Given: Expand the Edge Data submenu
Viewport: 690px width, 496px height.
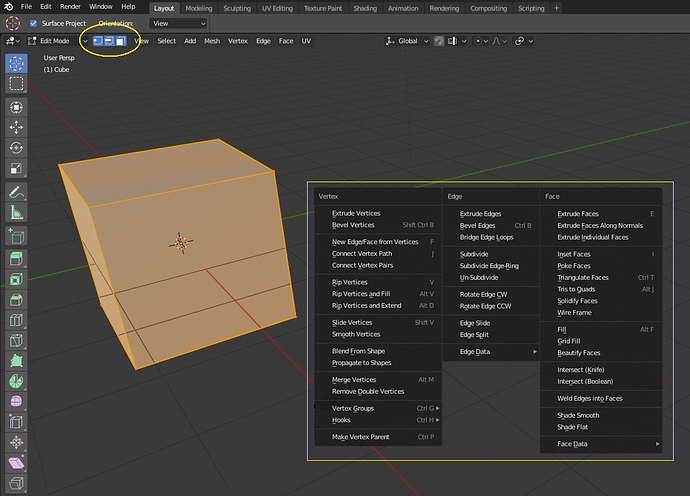Looking at the screenshot, I should [491, 352].
